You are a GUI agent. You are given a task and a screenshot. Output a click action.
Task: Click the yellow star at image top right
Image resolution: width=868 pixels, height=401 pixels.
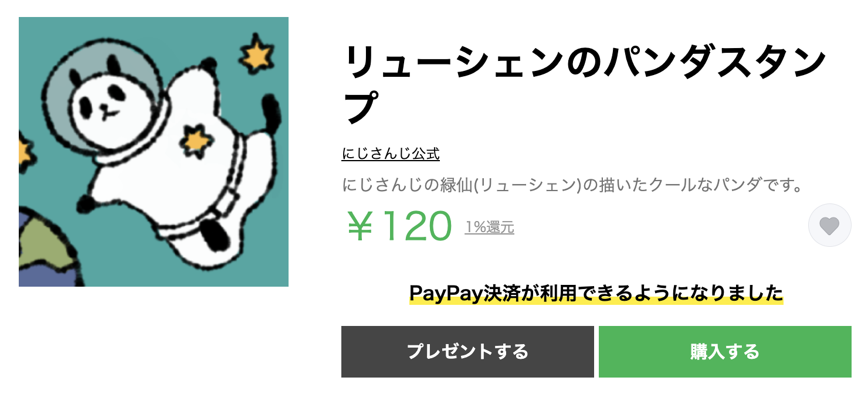(x=257, y=55)
